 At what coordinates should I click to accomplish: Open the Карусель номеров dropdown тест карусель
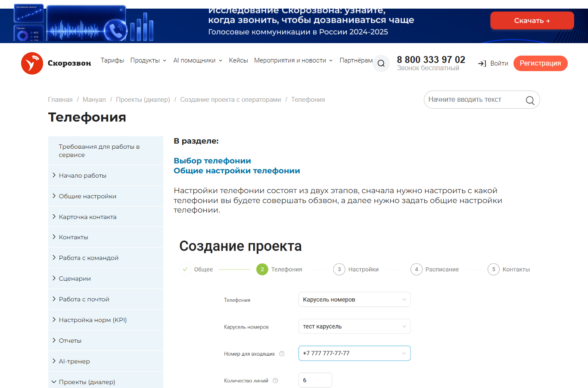[x=355, y=326]
